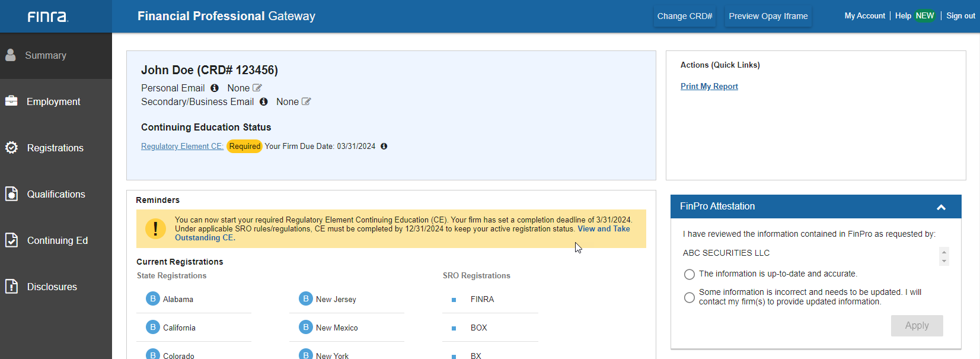This screenshot has height=359, width=980.
Task: Click the FINRA logo
Action: pos(48,17)
